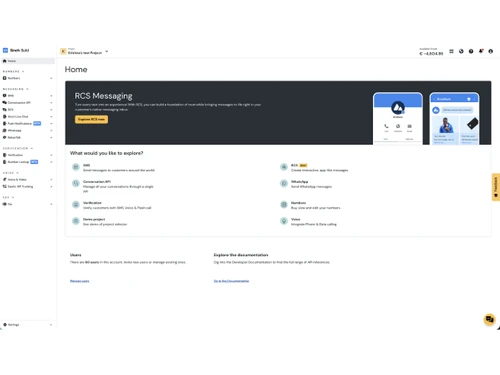Screen dimensions: 500x375
Task: Click the Numbers explore card icon
Action: 284,205
